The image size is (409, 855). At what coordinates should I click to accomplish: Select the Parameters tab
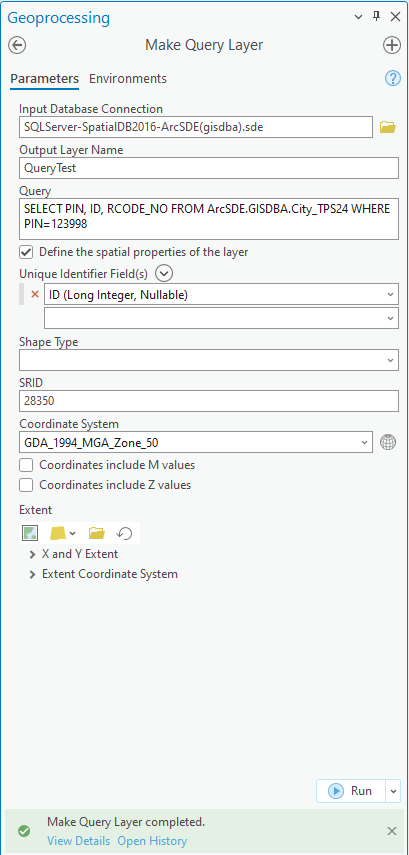pyautogui.click(x=45, y=79)
